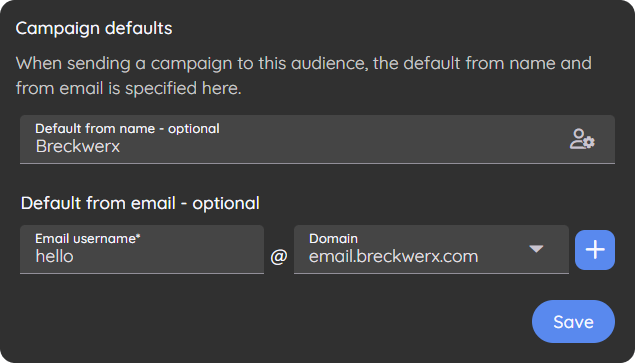Click the description text about campaign defaults
The width and height of the screenshot is (635, 363).
coord(304,75)
